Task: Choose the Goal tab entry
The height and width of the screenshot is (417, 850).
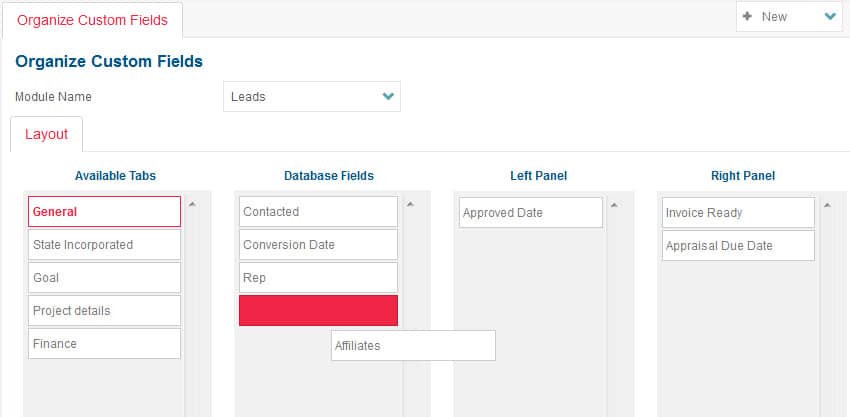Action: (x=104, y=278)
